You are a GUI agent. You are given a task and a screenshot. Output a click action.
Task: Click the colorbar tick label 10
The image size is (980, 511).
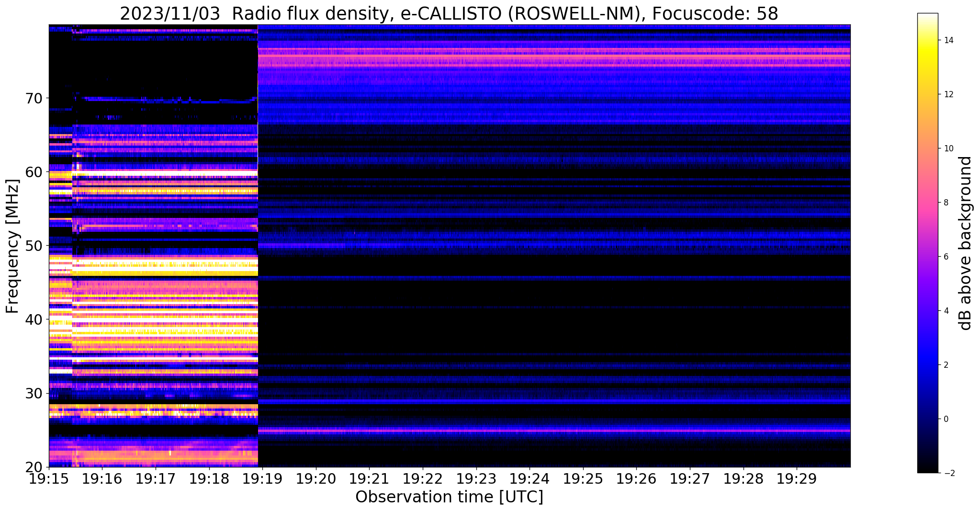point(947,148)
